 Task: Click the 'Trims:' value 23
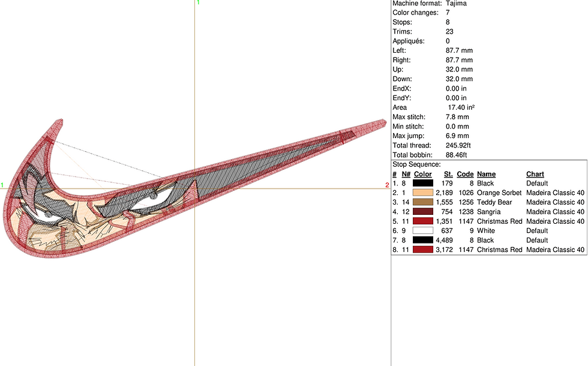449,32
